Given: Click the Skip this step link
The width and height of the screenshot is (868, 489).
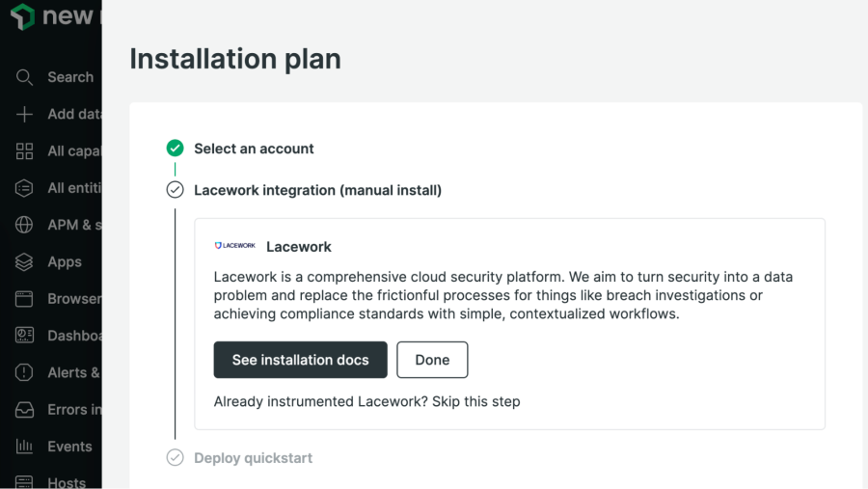Looking at the screenshot, I should pyautogui.click(x=475, y=401).
